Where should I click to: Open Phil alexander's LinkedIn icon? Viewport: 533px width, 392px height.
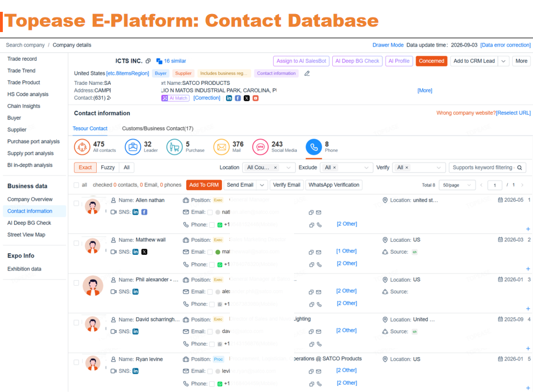[135, 292]
